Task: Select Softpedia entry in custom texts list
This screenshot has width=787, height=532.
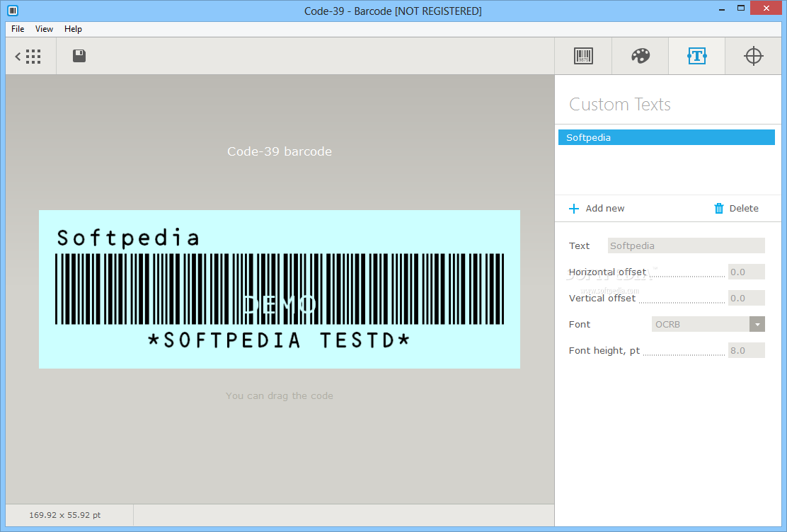Action: click(x=667, y=137)
